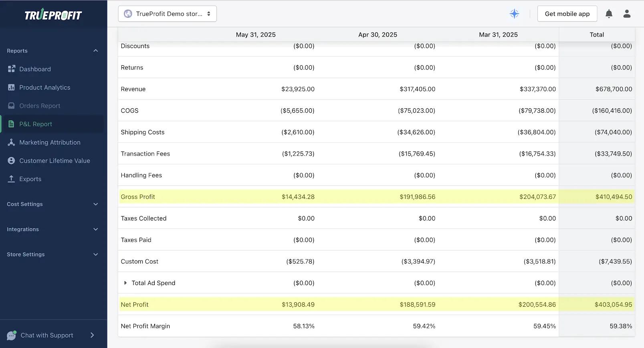The width and height of the screenshot is (644, 348).
Task: Click the Exports upload icon
Action: [x=11, y=179]
